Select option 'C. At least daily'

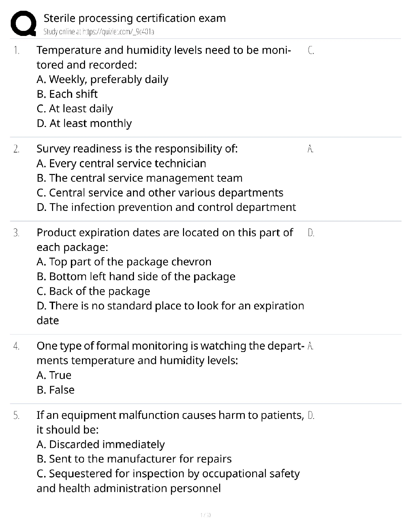pos(75,109)
